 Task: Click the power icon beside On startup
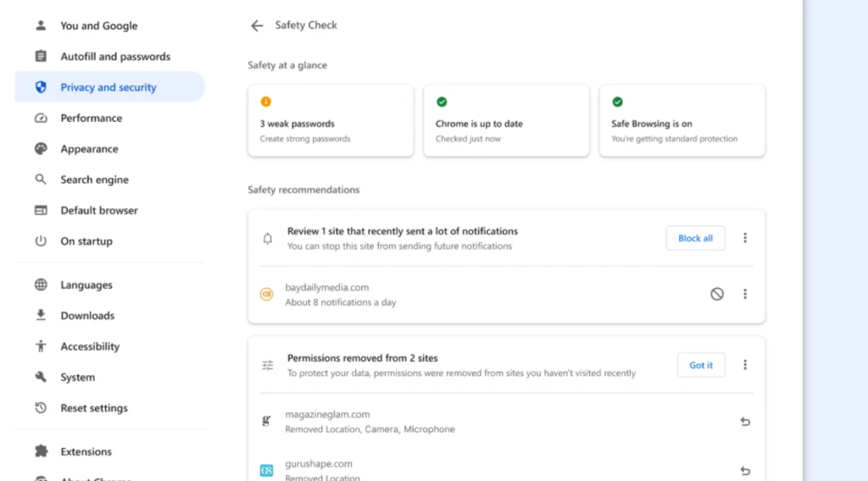(41, 241)
